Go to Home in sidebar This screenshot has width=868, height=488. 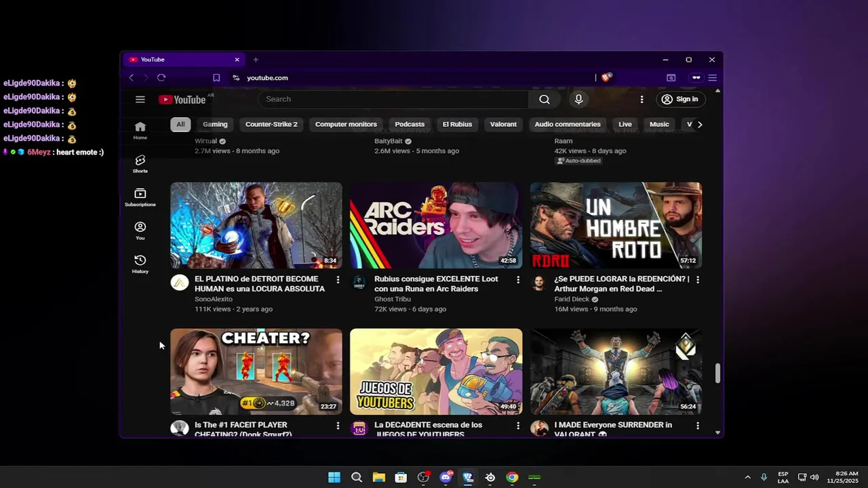pos(140,130)
